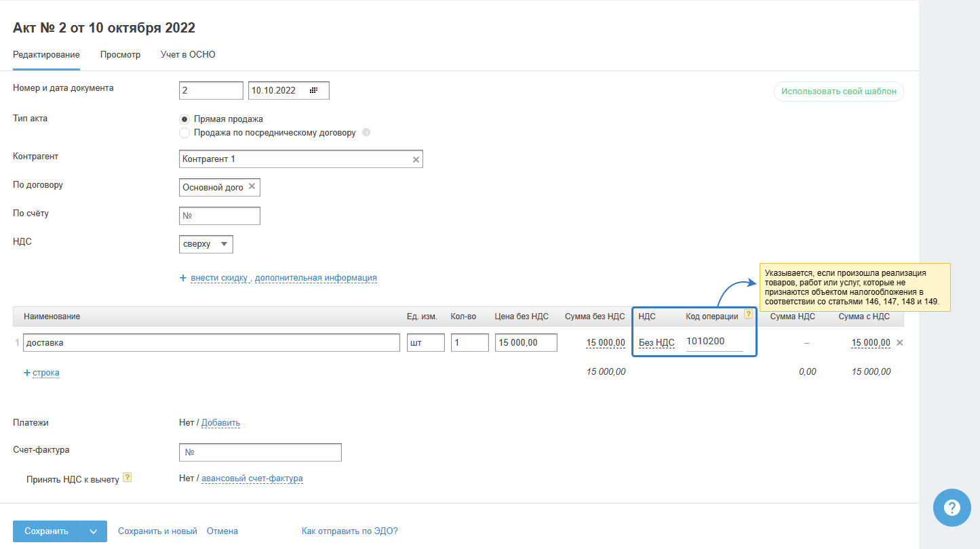Open the НДС сверху dropdown
The height and width of the screenshot is (549, 980).
coord(206,244)
